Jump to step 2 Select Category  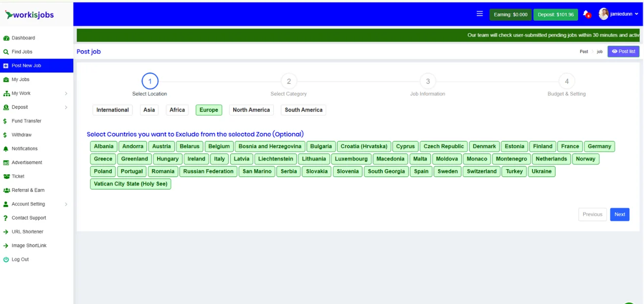coord(289,82)
